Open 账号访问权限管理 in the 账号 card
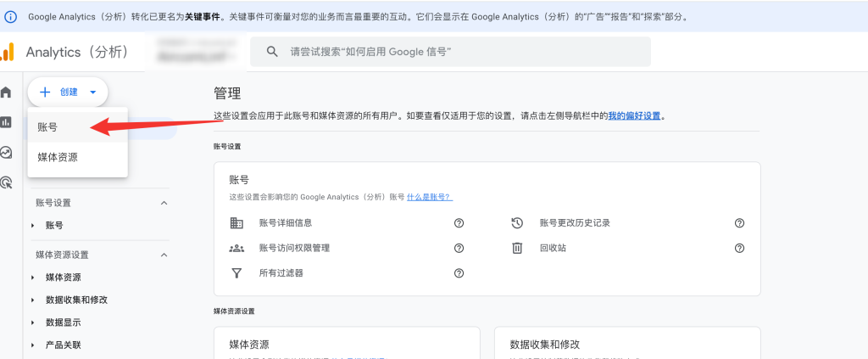Viewport: 868px width, 359px height. tap(294, 248)
